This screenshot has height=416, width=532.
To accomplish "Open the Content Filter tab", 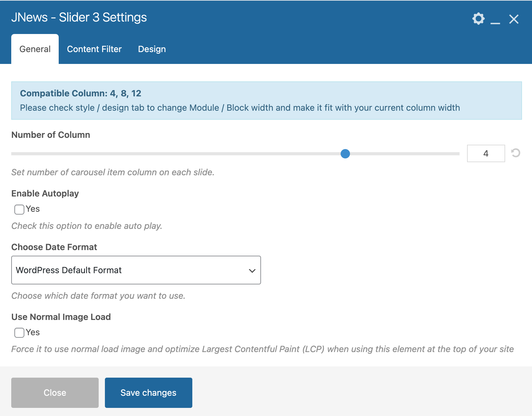I will coord(94,49).
